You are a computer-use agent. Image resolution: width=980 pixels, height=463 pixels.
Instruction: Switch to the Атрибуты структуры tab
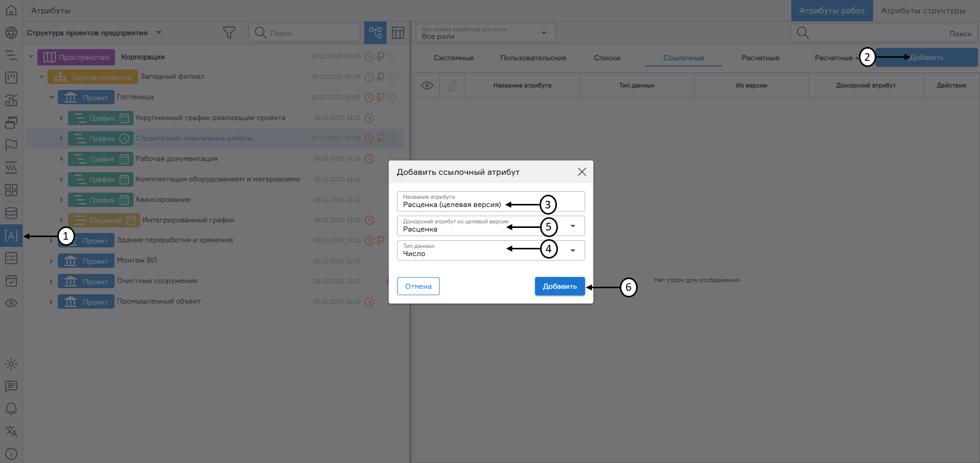[923, 10]
